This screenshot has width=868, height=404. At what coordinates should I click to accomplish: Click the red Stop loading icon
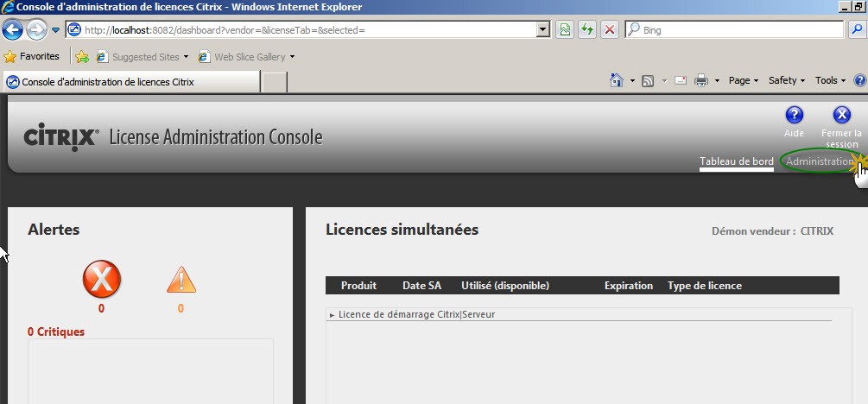click(610, 30)
